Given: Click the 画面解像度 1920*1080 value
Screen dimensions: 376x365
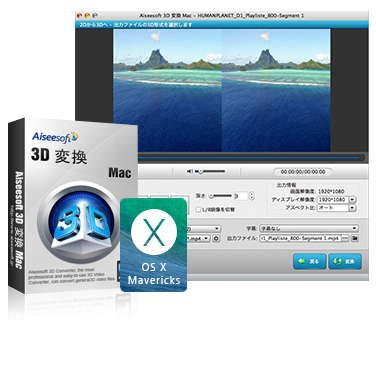Looking at the screenshot, I should point(331,191).
